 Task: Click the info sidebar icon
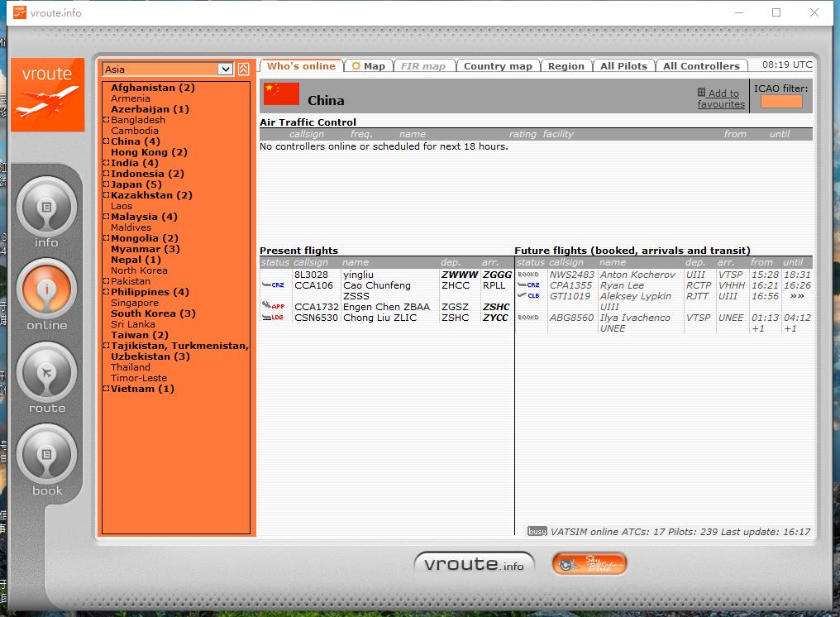pyautogui.click(x=46, y=207)
